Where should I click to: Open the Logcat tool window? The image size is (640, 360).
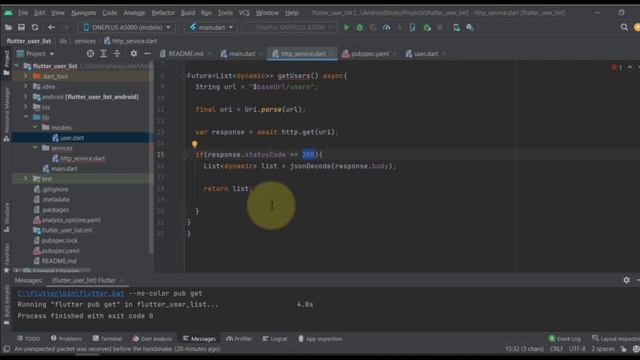tap(275, 339)
